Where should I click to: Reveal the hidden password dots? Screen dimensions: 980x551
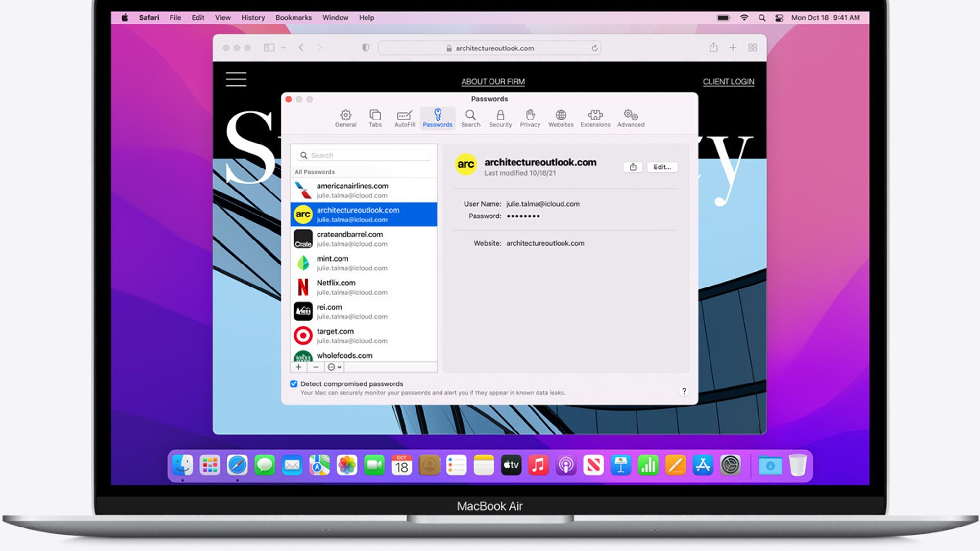click(x=523, y=216)
